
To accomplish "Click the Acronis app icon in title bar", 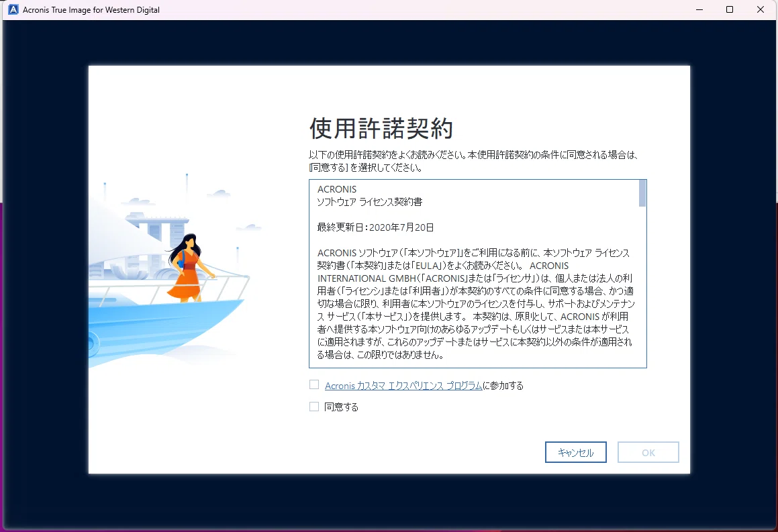I will (13, 9).
